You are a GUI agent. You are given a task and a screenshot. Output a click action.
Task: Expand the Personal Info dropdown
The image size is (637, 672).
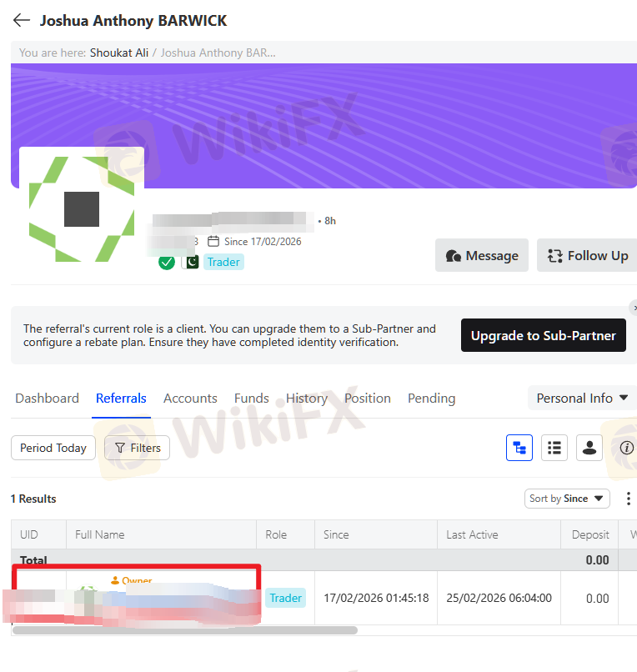pos(582,399)
